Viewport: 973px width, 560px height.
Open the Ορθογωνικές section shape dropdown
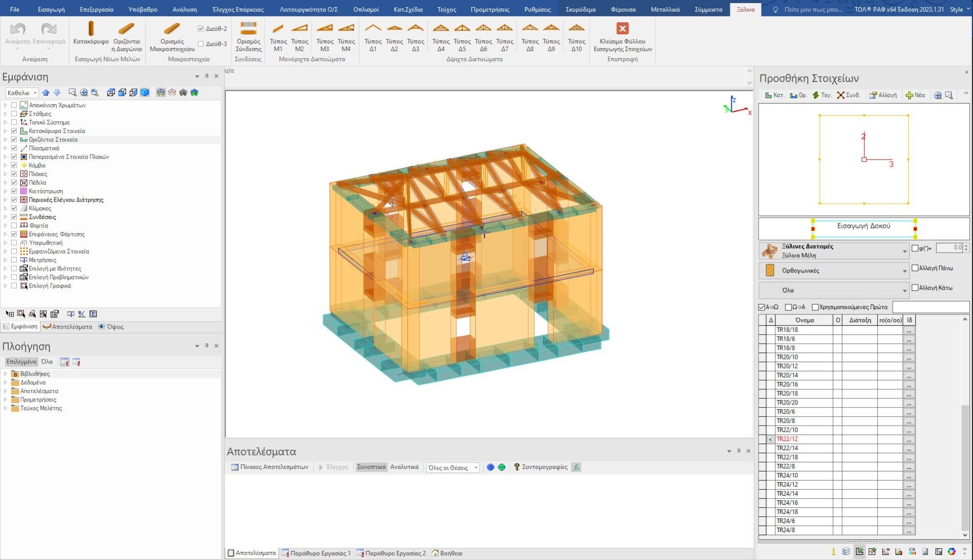[904, 271]
